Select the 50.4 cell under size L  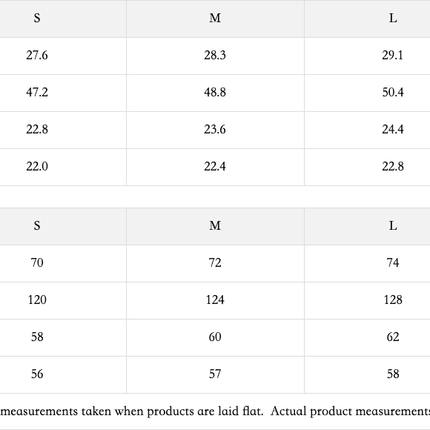(x=393, y=92)
